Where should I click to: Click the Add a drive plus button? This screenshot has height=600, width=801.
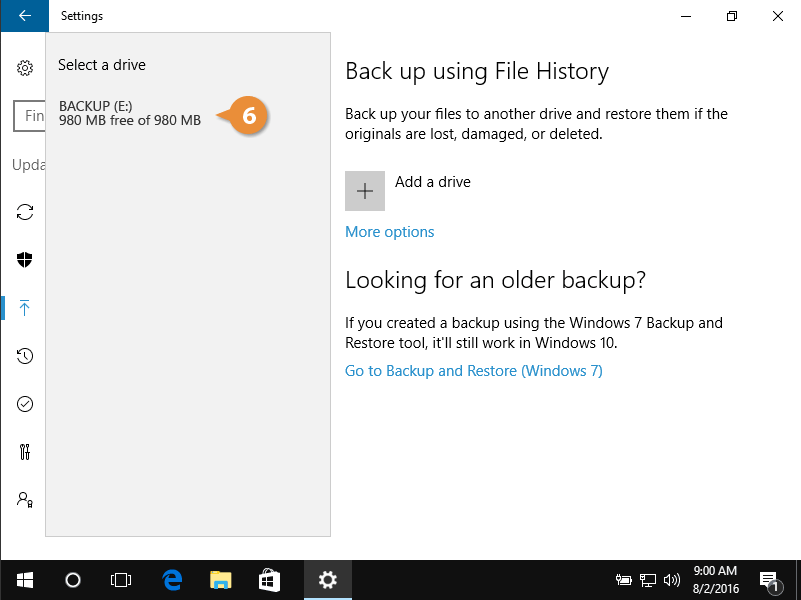click(365, 191)
